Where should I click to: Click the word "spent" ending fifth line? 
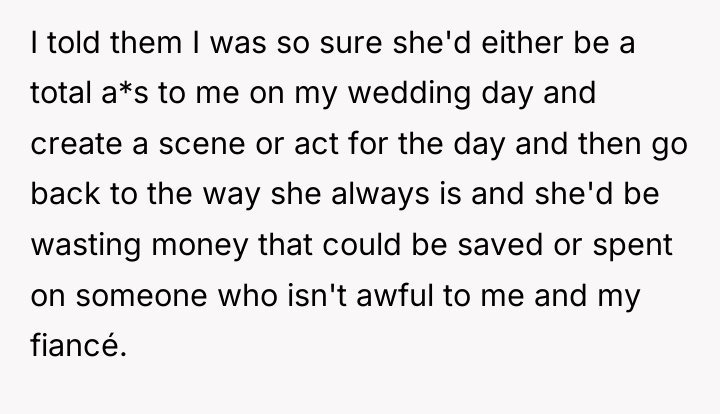pos(632,246)
